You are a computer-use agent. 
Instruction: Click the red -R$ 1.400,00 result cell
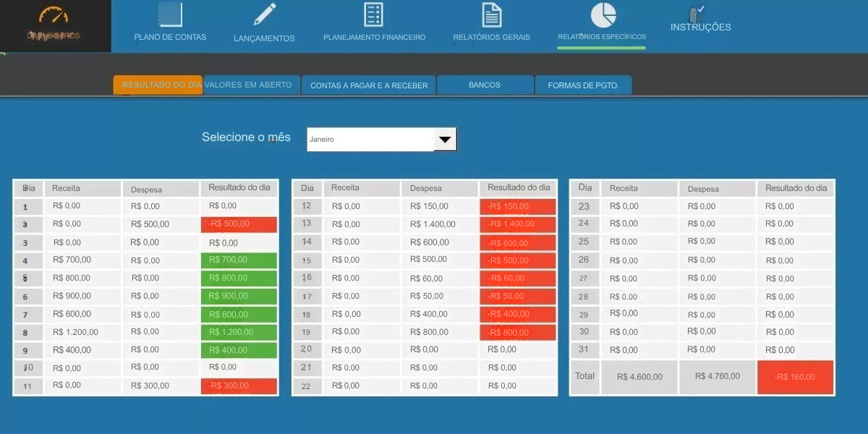tap(517, 224)
